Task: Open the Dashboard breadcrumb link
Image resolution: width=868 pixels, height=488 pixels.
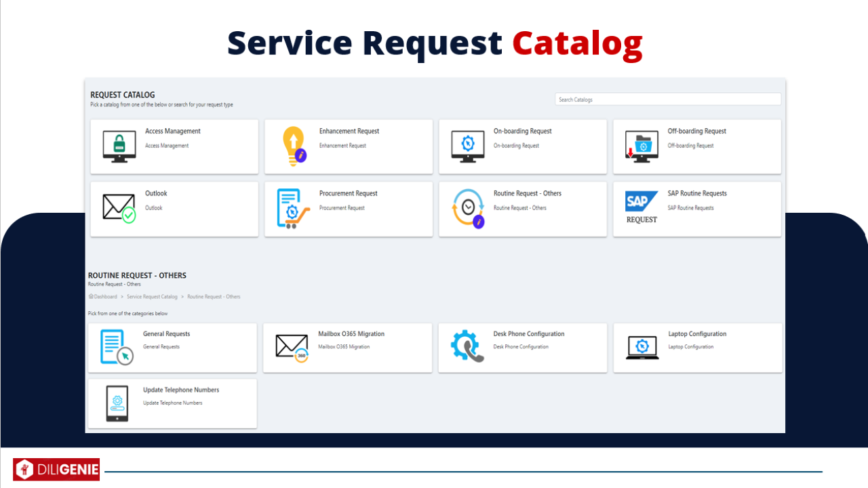Action: pyautogui.click(x=104, y=296)
